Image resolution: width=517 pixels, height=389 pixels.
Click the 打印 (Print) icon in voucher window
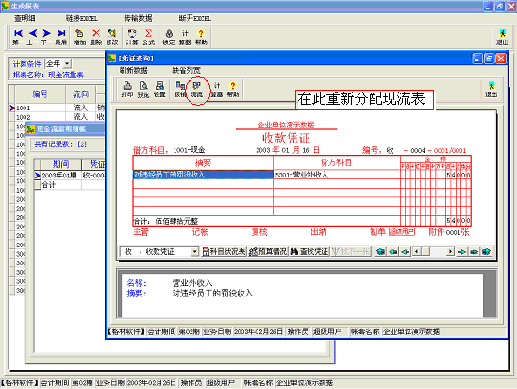coord(127,89)
